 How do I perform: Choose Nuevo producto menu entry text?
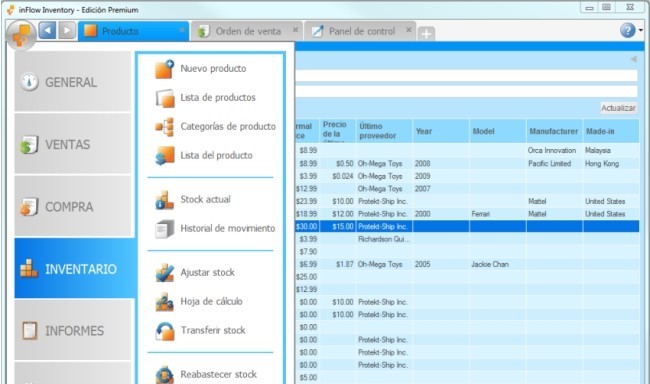tap(213, 68)
